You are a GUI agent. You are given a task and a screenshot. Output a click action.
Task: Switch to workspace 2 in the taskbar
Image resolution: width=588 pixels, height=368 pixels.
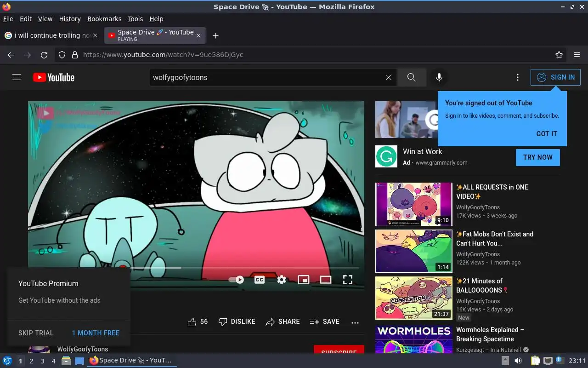pos(31,361)
